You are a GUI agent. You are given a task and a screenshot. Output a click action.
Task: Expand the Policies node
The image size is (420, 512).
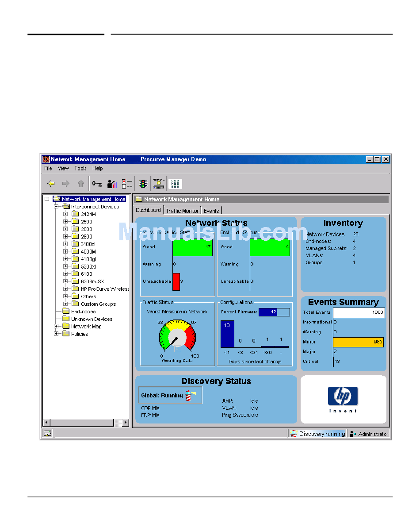pyautogui.click(x=56, y=334)
